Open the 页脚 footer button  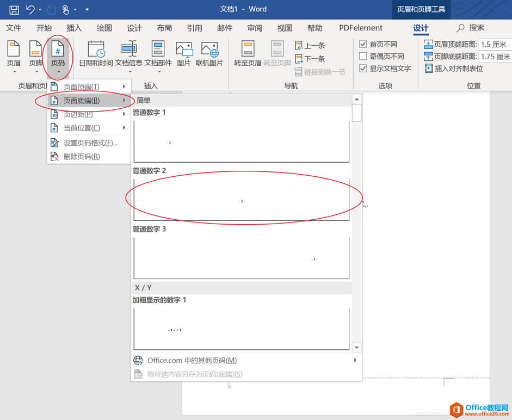coord(35,56)
